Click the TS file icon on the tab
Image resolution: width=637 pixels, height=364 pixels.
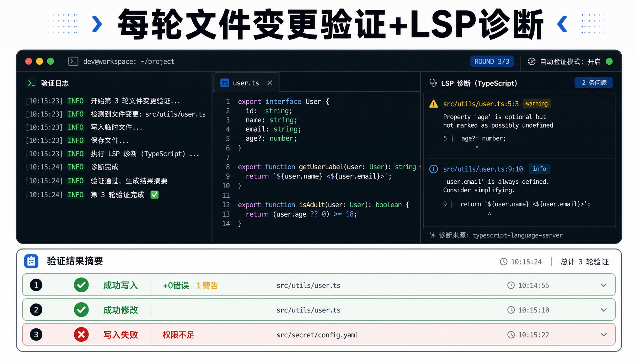(225, 83)
